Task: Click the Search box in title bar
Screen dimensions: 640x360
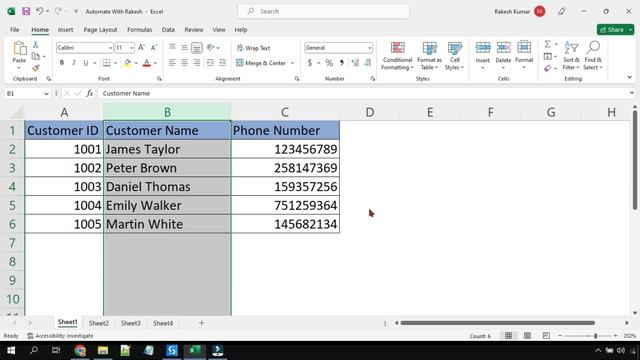Action: point(324,11)
